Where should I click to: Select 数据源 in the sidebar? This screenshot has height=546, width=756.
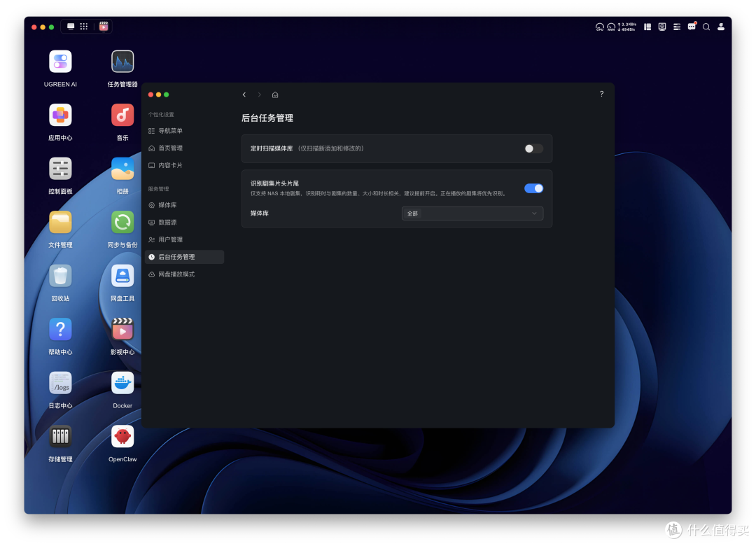pyautogui.click(x=184, y=223)
